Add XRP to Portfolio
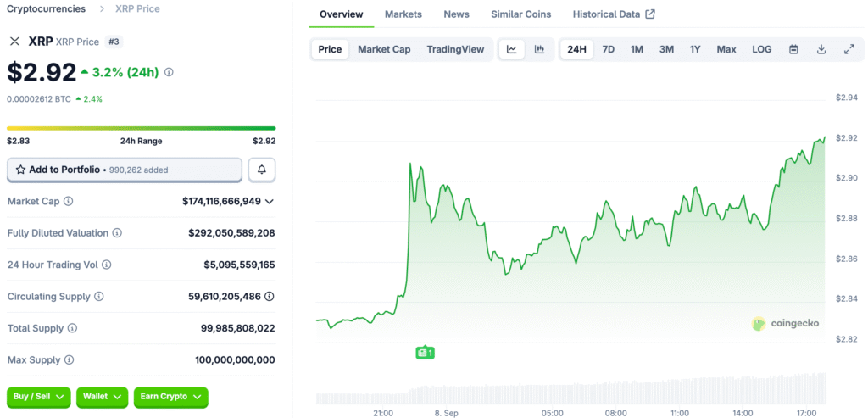This screenshot has height=418, width=868. pos(125,170)
